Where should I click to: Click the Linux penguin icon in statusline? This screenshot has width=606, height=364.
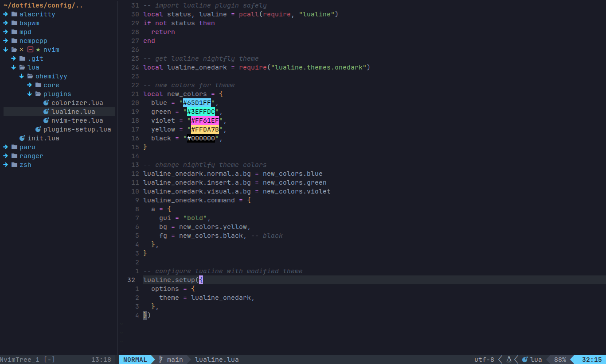pos(509,360)
